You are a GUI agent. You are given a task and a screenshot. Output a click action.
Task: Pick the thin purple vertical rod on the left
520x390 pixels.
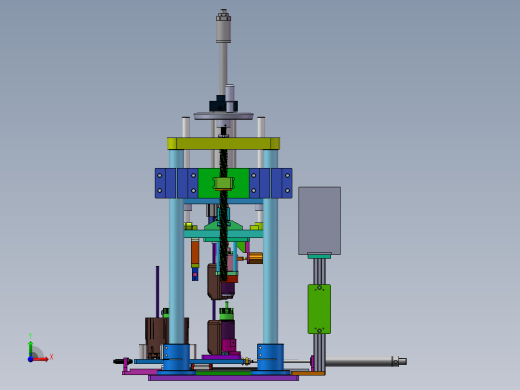pos(157,292)
